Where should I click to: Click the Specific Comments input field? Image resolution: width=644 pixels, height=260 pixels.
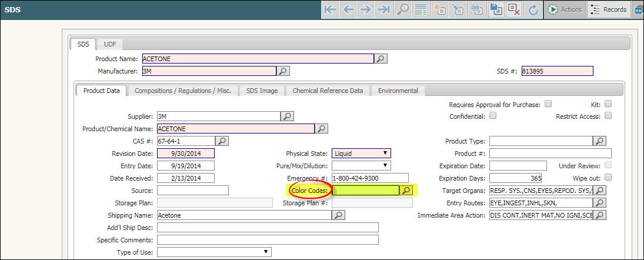pos(268,239)
